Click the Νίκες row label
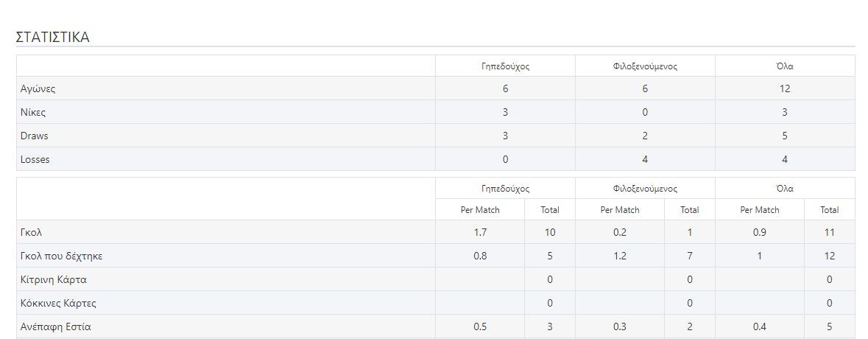The image size is (868, 339). click(x=33, y=113)
